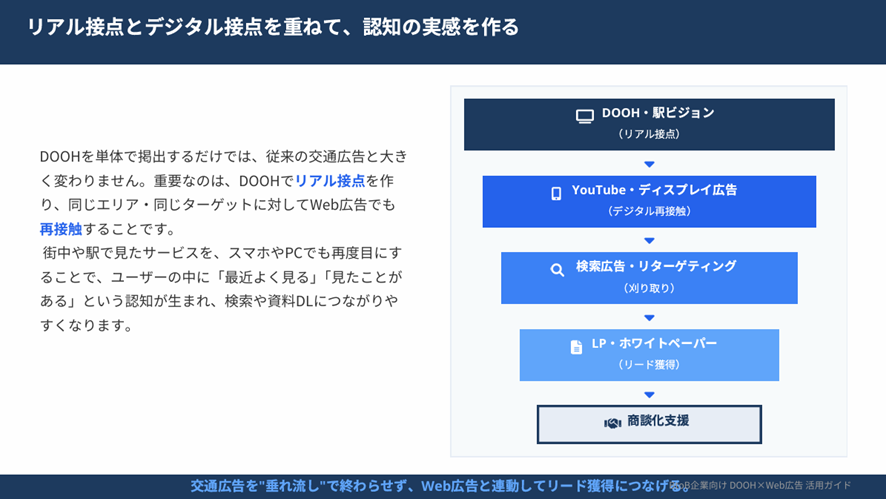Select the 検索広告・リターゲティング box
This screenshot has height=499, width=886.
(649, 278)
